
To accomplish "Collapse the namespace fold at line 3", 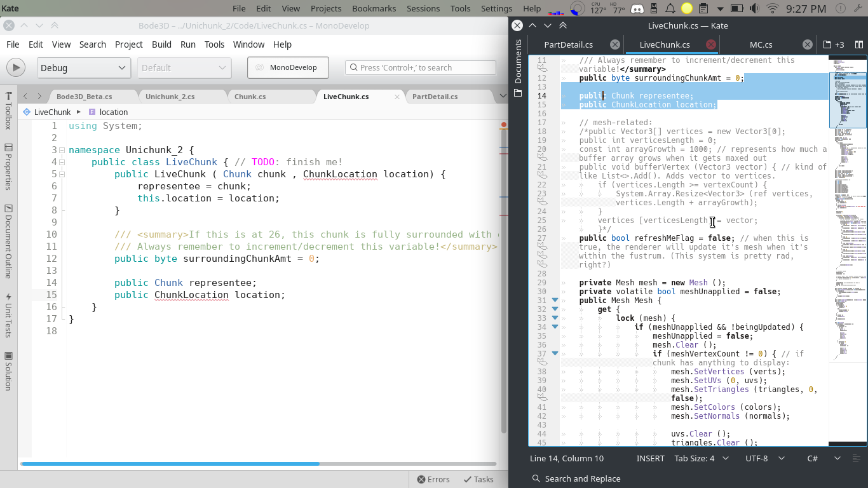I will [x=62, y=151].
